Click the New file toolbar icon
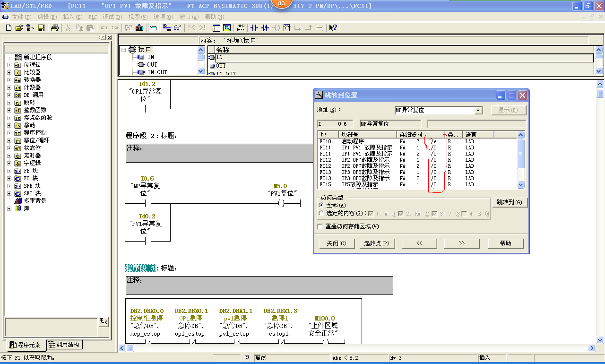Image resolution: width=605 pixels, height=364 pixels. 8,28
